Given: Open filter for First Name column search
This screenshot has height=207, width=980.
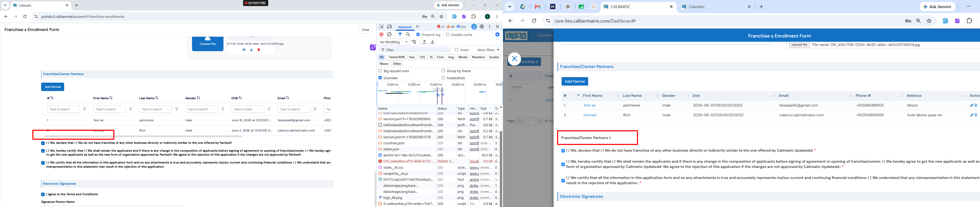Looking at the screenshot, I should (130, 109).
